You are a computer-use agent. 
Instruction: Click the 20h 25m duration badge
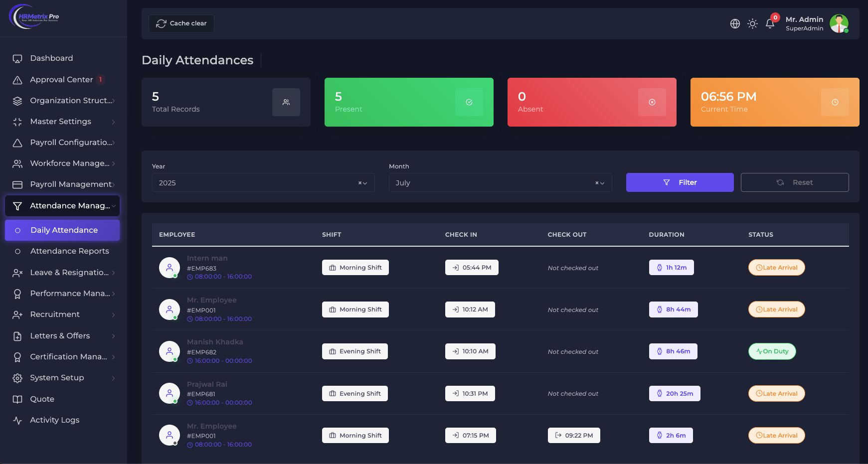tap(675, 394)
